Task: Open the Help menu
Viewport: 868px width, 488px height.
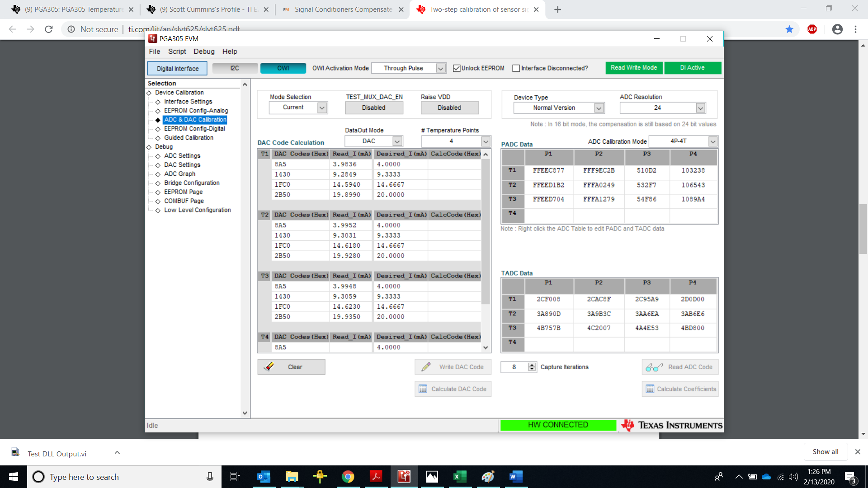Action: 230,52
